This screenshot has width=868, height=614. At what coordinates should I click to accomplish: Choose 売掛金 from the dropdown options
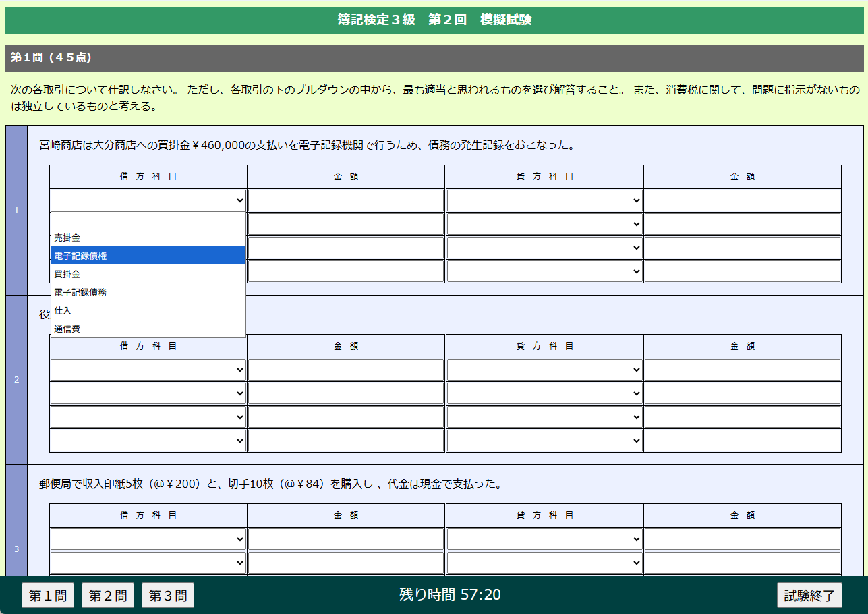(x=148, y=238)
